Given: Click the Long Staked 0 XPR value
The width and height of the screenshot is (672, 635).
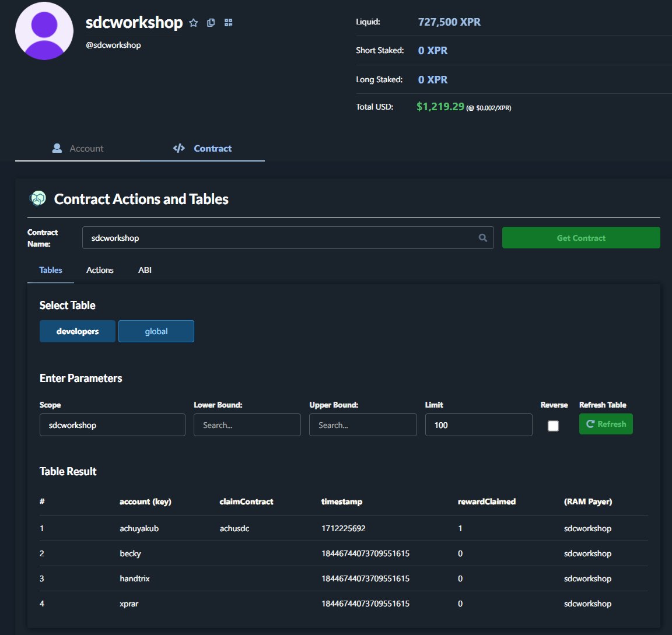Looking at the screenshot, I should point(432,80).
